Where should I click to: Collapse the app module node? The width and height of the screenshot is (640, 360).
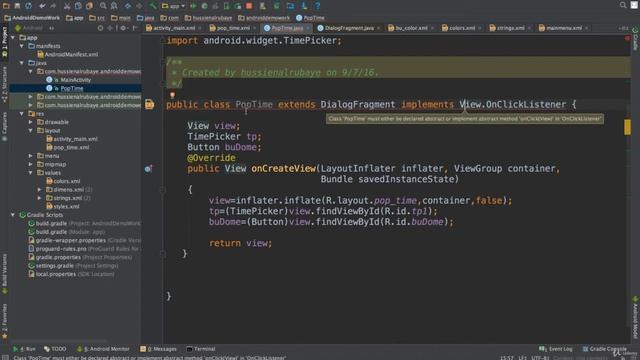[x=13, y=38]
